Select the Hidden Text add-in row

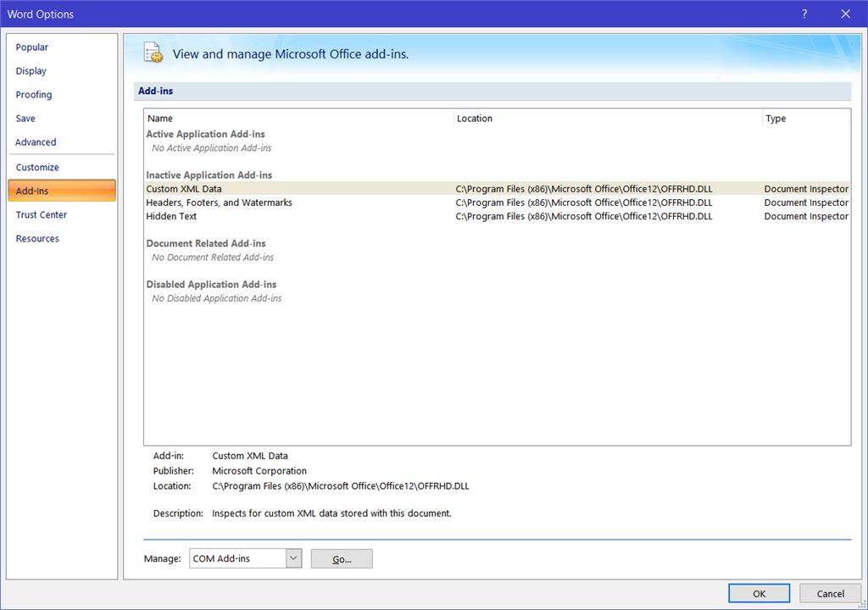tap(497, 216)
